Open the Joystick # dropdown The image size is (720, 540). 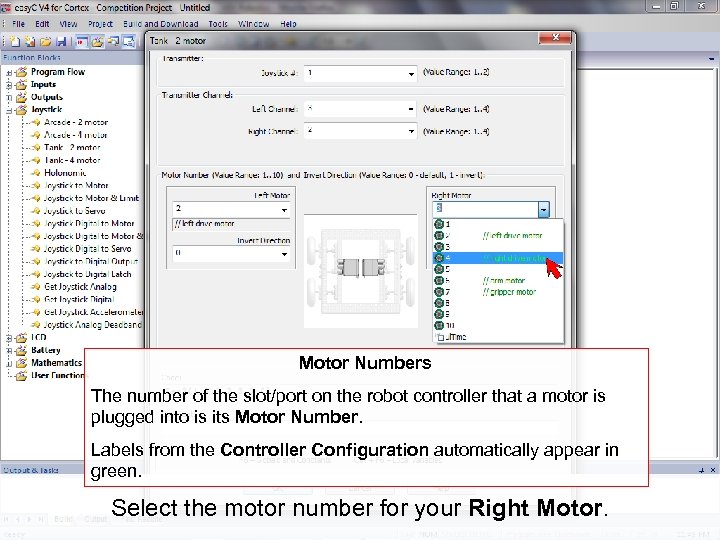411,74
